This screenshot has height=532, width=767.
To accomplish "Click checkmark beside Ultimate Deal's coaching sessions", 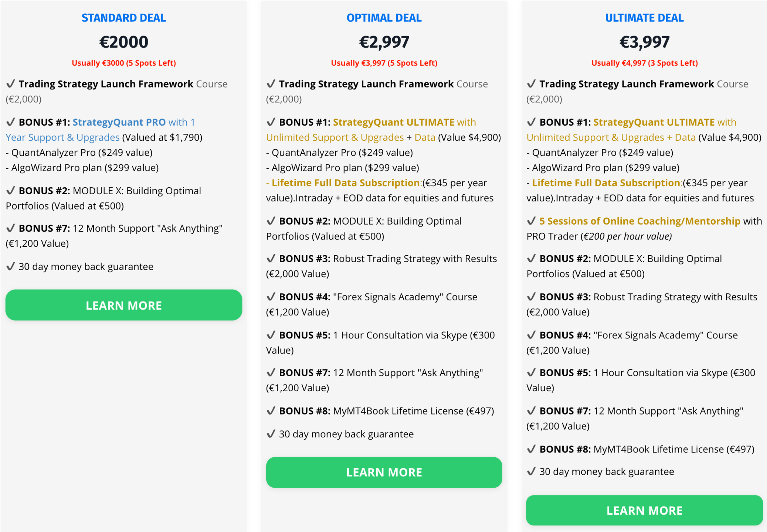I will point(531,221).
